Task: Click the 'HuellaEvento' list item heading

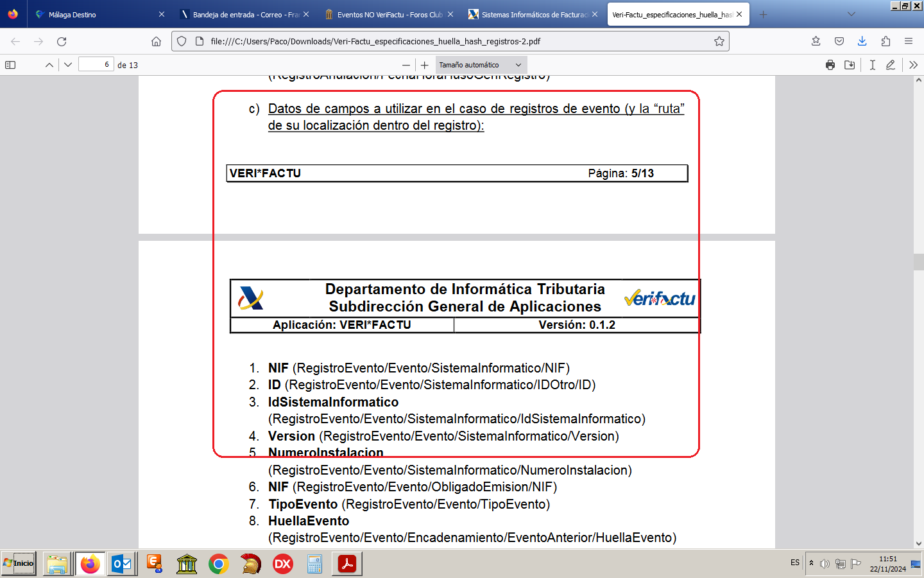Action: [309, 521]
